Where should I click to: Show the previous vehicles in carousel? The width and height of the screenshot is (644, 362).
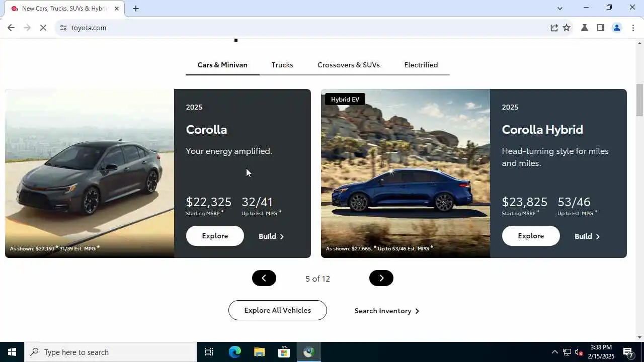pos(264,278)
